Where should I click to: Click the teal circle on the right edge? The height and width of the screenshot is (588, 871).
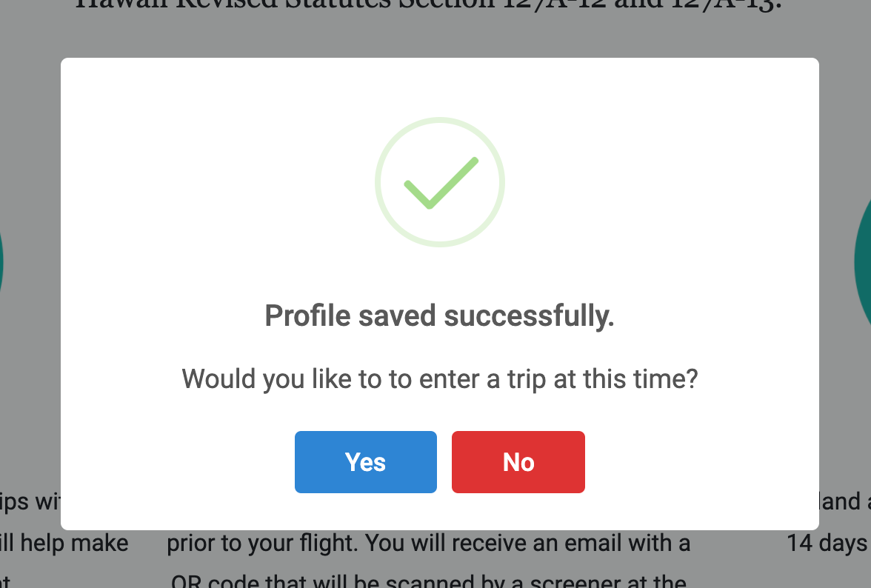[864, 259]
